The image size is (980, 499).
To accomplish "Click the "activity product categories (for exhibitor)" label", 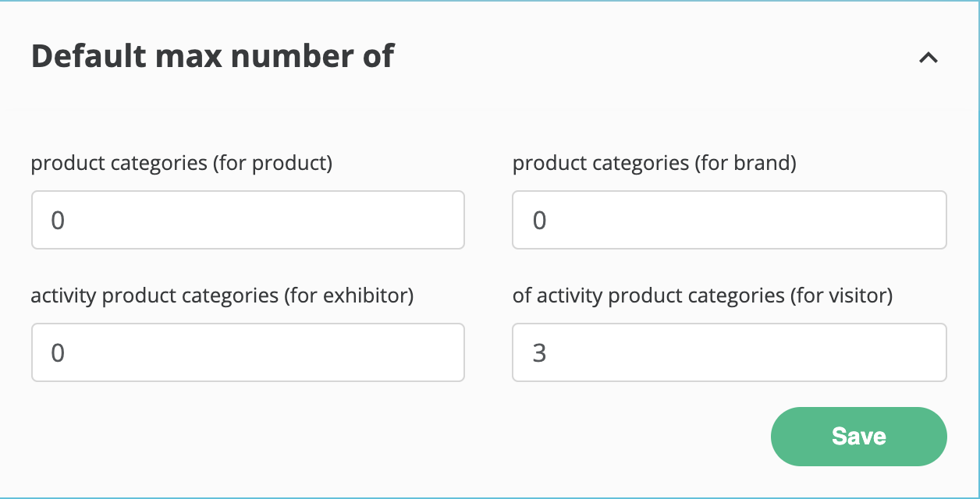I will pos(222,296).
